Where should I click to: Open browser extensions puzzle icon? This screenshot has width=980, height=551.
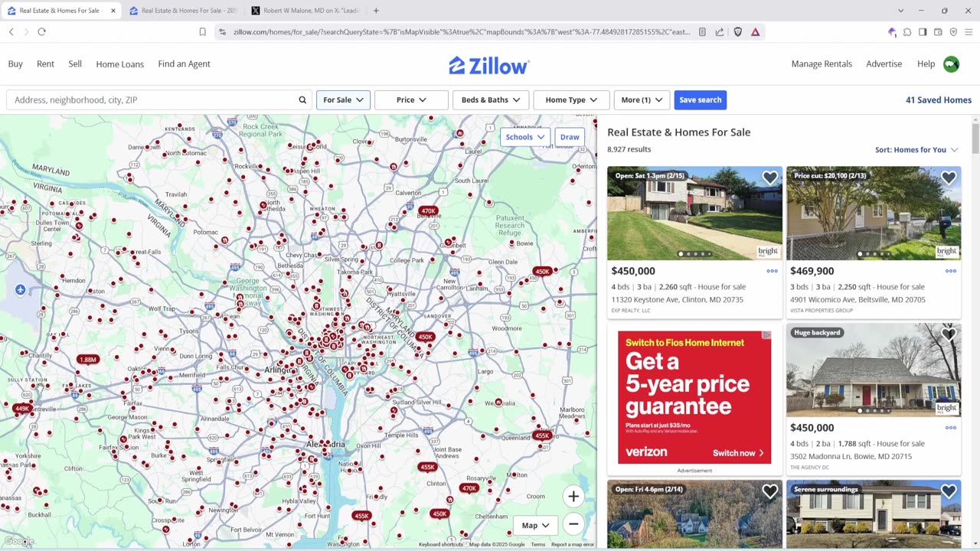click(x=907, y=32)
